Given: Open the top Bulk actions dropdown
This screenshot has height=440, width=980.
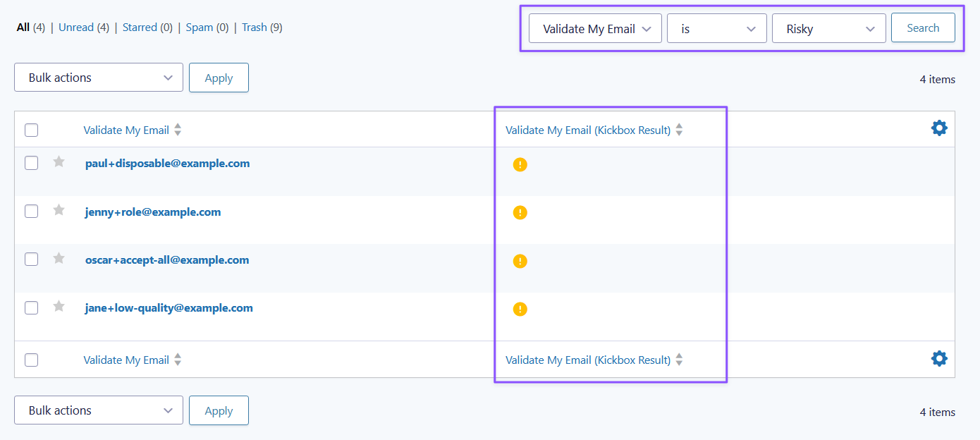Looking at the screenshot, I should click(99, 78).
